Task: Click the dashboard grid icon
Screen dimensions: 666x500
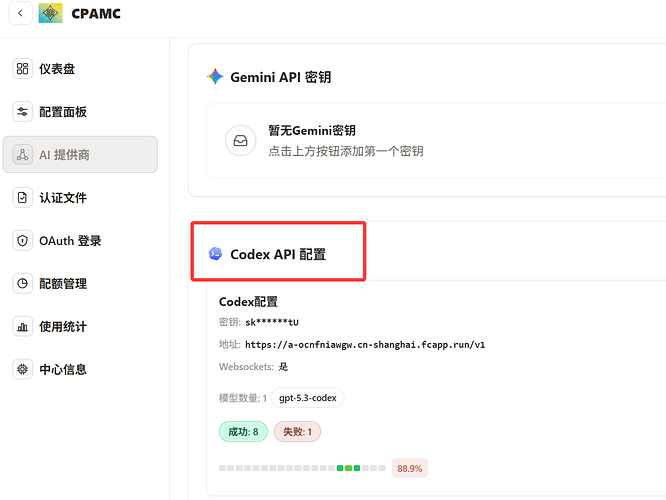Action: tap(23, 69)
